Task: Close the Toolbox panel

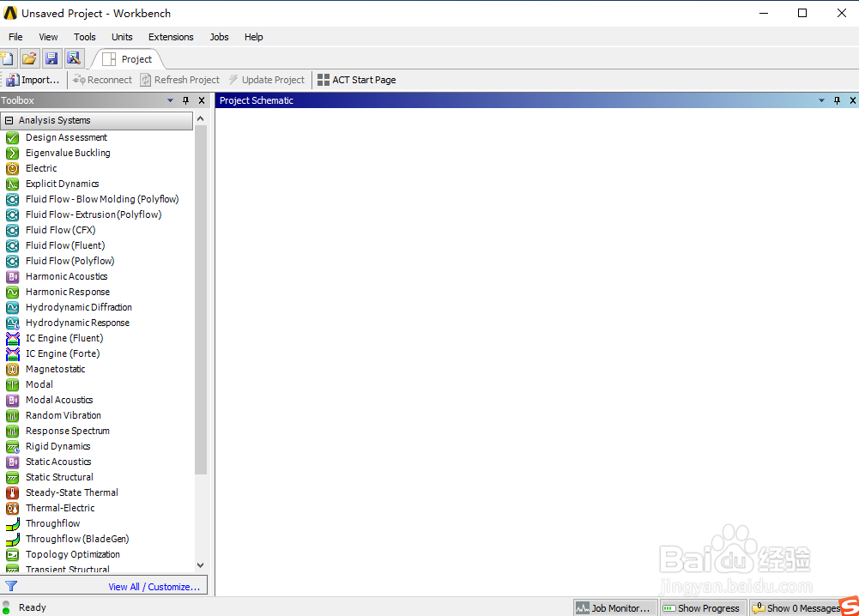Action: tap(202, 100)
